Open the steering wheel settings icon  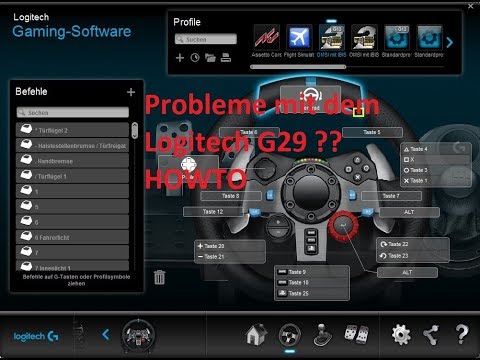(x=290, y=335)
